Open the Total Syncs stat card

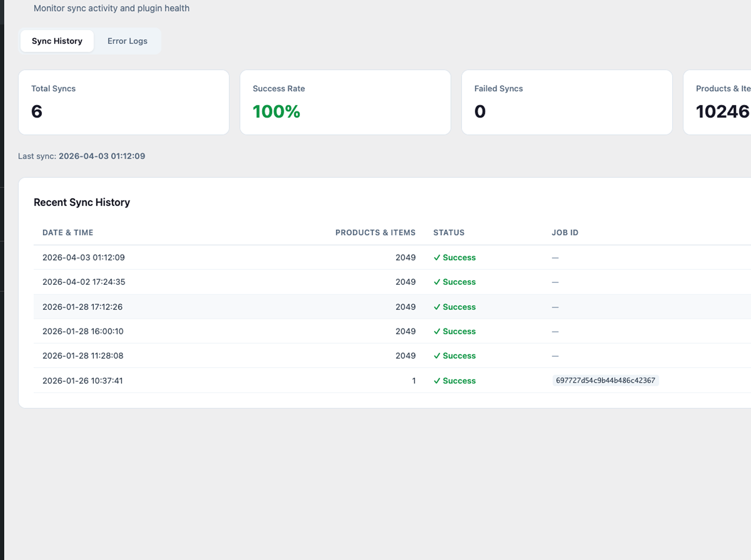click(x=123, y=102)
